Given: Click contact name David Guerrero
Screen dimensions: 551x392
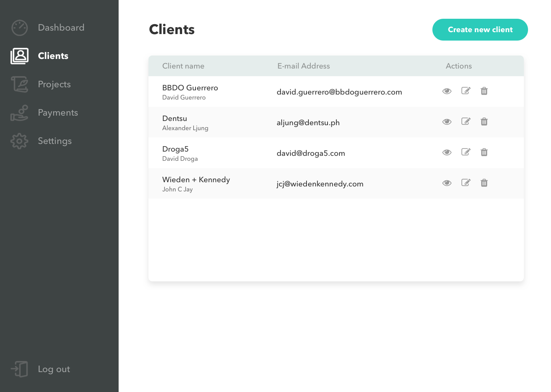Looking at the screenshot, I should [184, 97].
